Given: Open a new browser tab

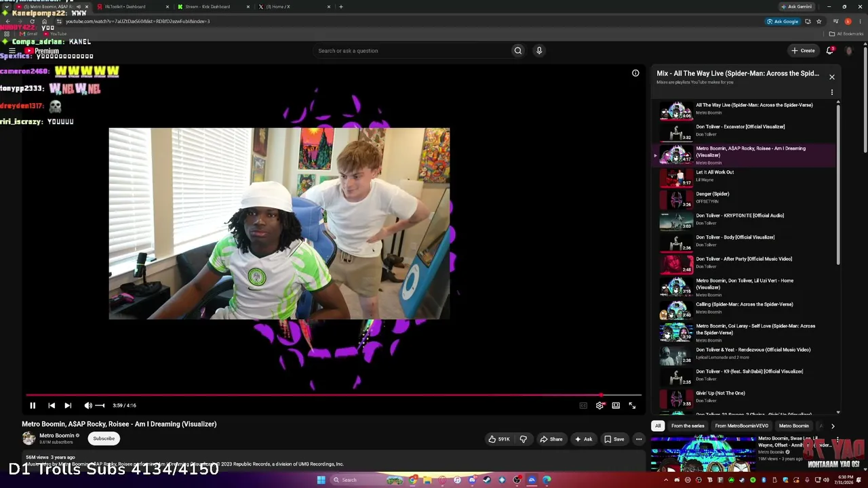Looking at the screenshot, I should [x=341, y=7].
